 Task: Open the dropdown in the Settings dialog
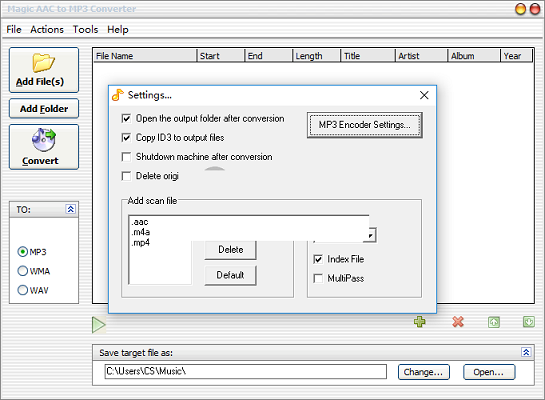coord(371,235)
